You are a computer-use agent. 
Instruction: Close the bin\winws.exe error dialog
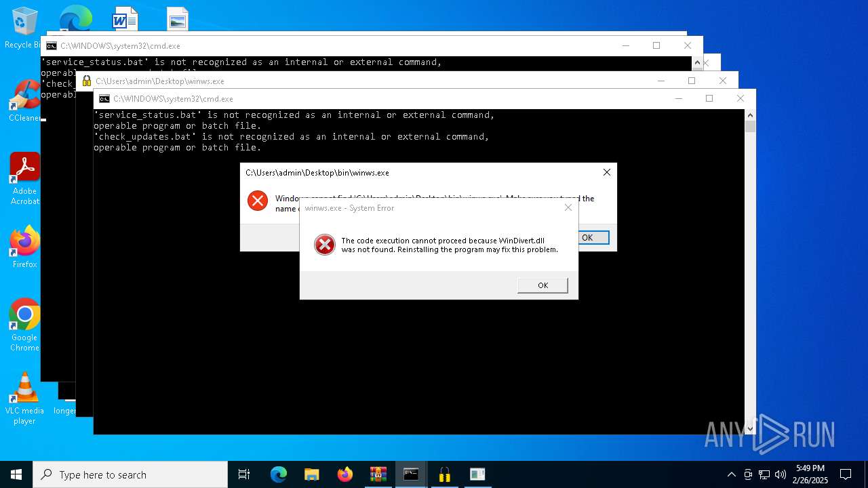pos(607,172)
